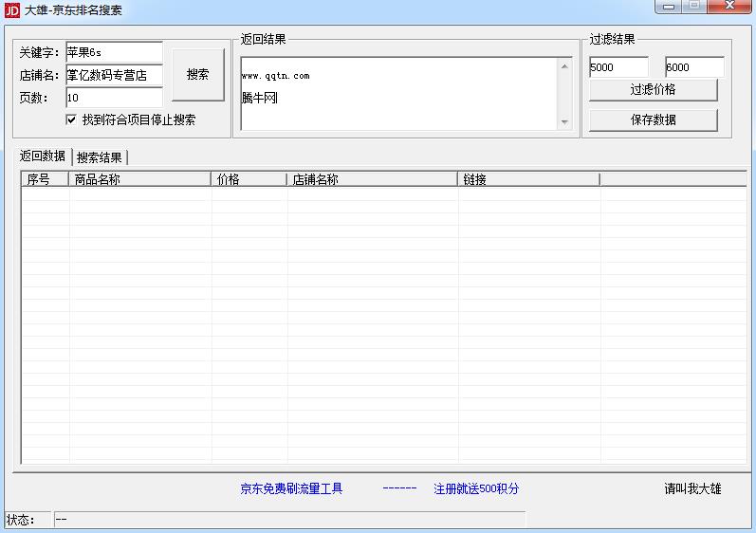Click the 页数 input box
Image resolution: width=756 pixels, height=533 pixels.
114,98
